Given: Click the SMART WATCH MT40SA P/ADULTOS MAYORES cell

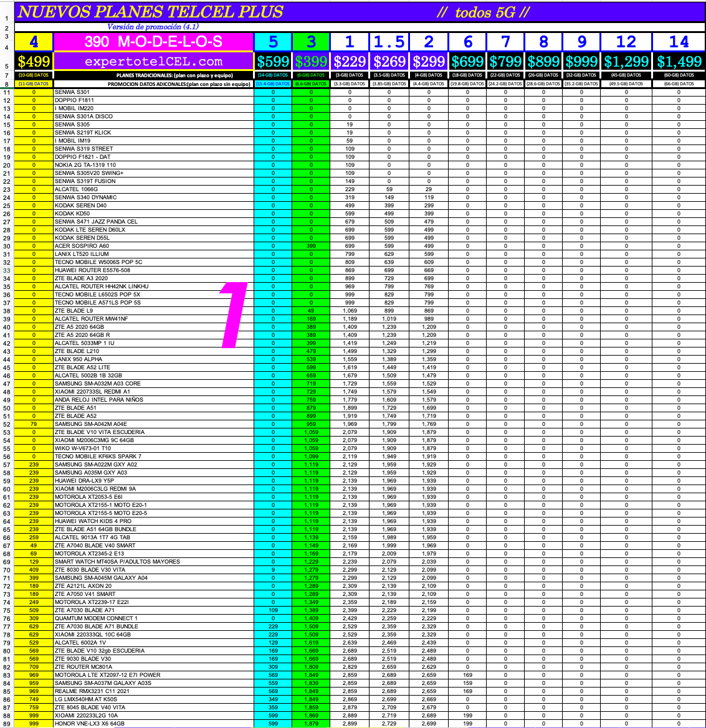Looking at the screenshot, I should (x=153, y=562).
